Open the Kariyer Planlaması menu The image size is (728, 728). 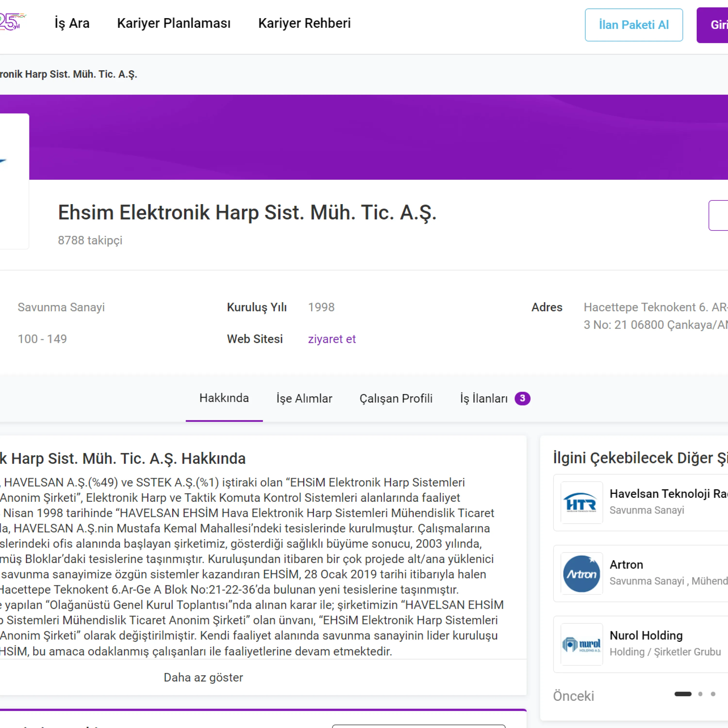point(174,23)
